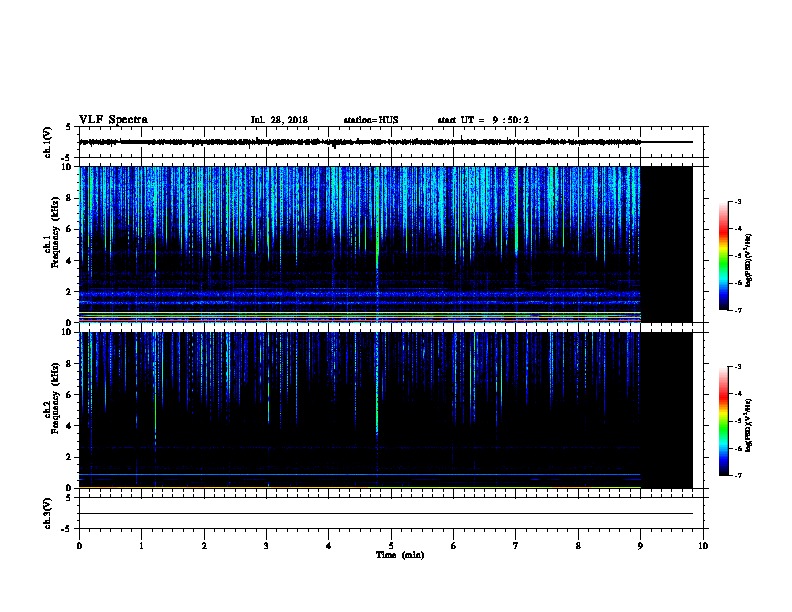Viewport: 792px width, 612px height.
Task: Click the "VLF Spectra" plot title
Action: pos(113,120)
